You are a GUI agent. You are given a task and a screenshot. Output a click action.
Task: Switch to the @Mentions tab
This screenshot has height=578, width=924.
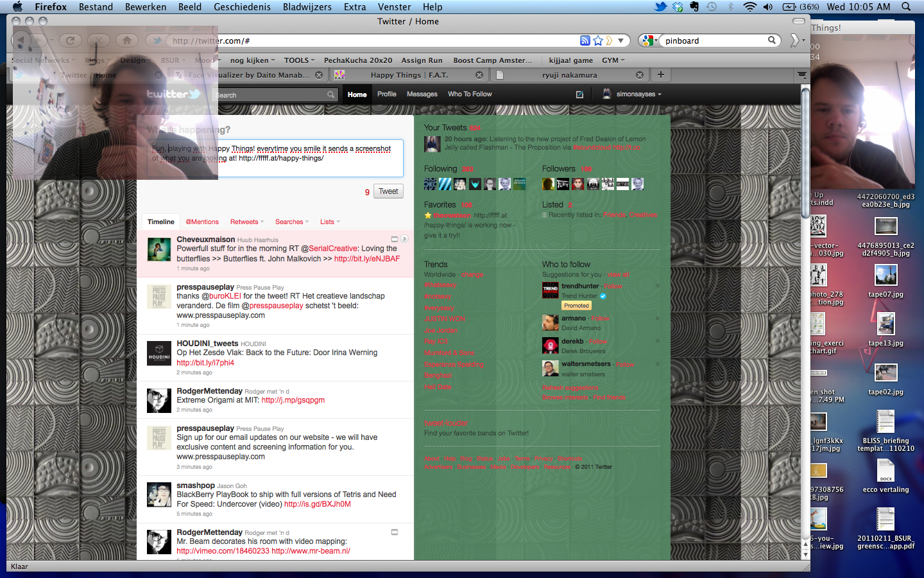(x=202, y=222)
